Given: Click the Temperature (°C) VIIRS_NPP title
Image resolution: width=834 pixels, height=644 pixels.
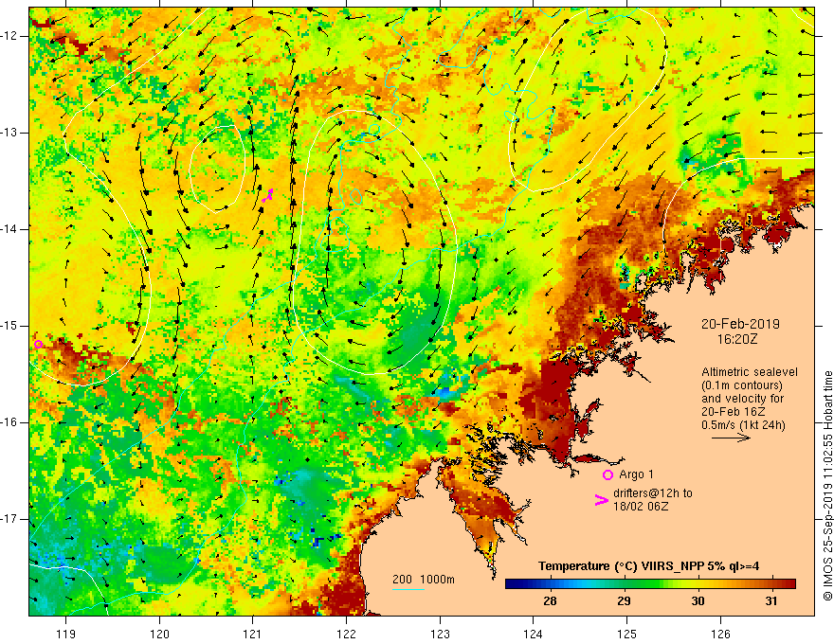Looking at the screenshot, I should click(648, 566).
